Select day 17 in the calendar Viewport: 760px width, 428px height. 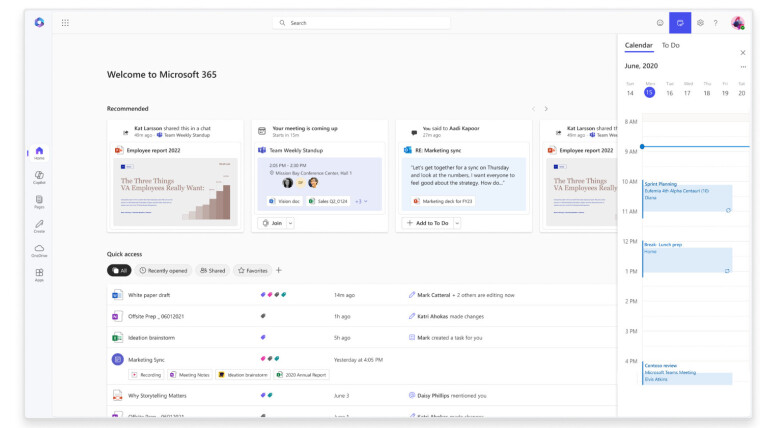coord(687,93)
